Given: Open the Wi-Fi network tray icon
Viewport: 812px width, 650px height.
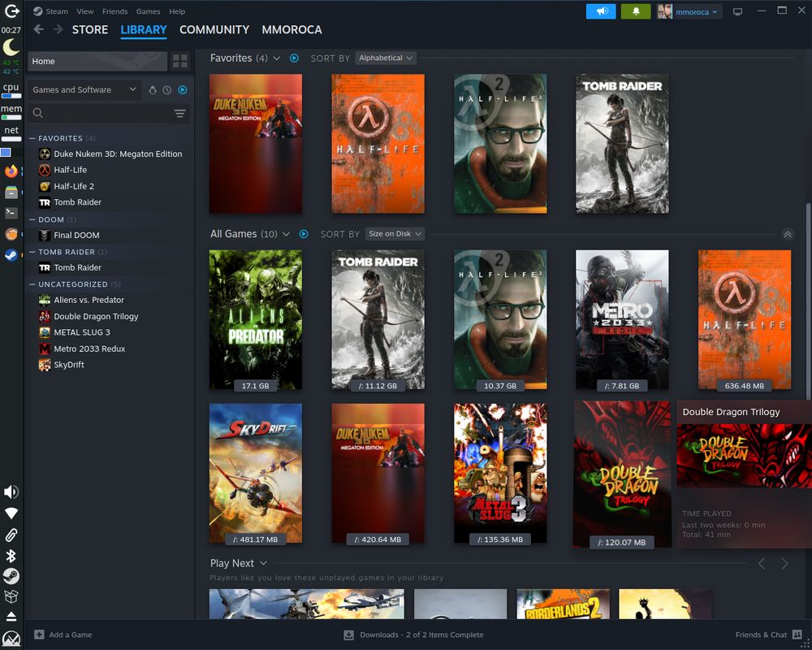Looking at the screenshot, I should pyautogui.click(x=11, y=513).
